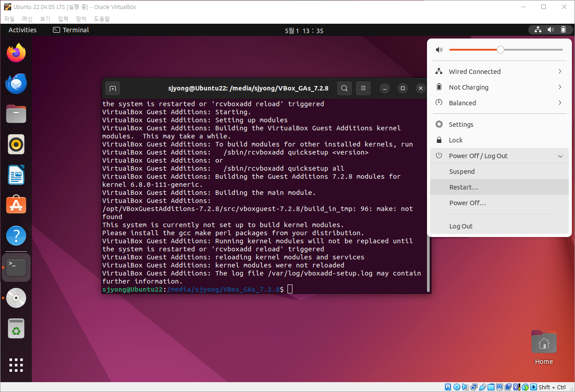Open the 파일 menu in VirtualBox
The image size is (575, 392).
click(x=9, y=19)
